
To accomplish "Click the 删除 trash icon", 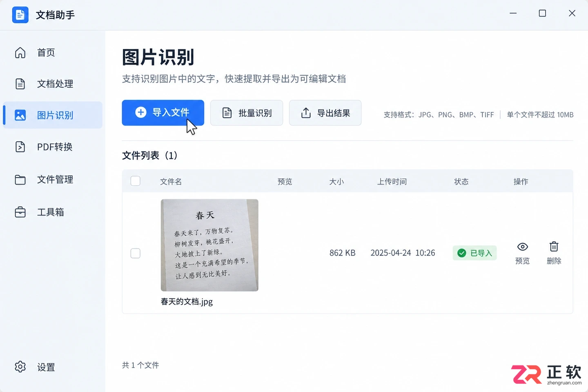I will tap(554, 246).
